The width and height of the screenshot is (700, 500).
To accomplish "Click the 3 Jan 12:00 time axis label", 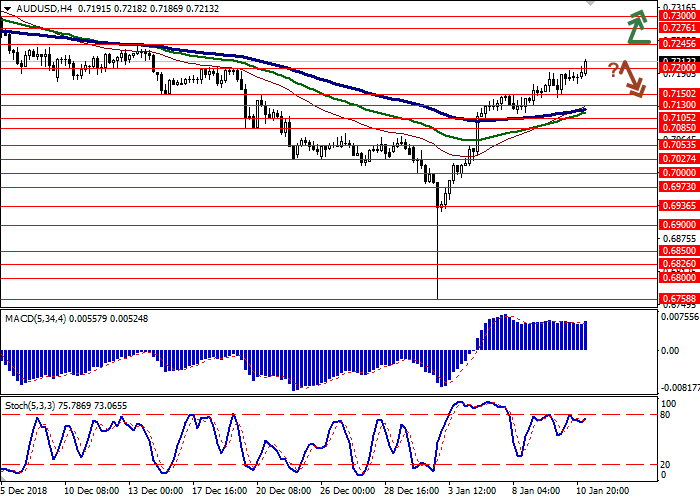I will click(472, 492).
